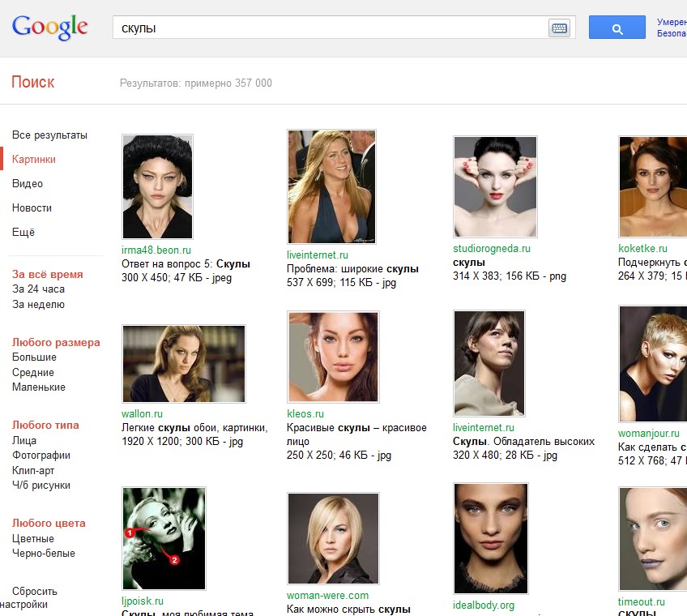The height and width of the screenshot is (616, 687).
Task: Open studiorogneda.ru image thumbnail
Action: pos(495,186)
